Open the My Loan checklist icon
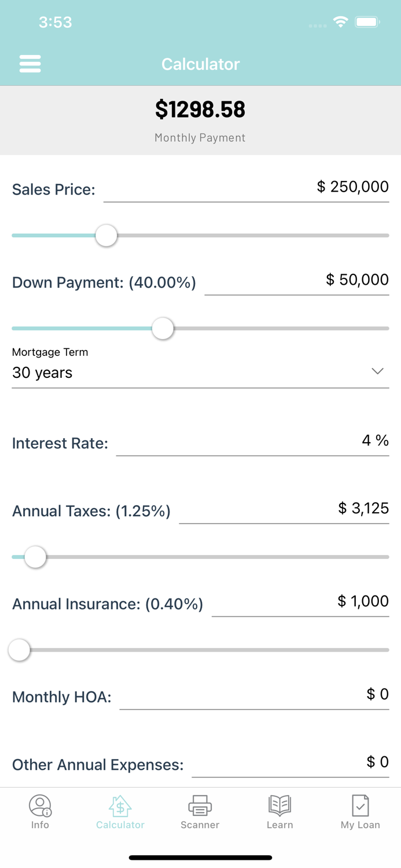The width and height of the screenshot is (401, 868). pyautogui.click(x=360, y=804)
